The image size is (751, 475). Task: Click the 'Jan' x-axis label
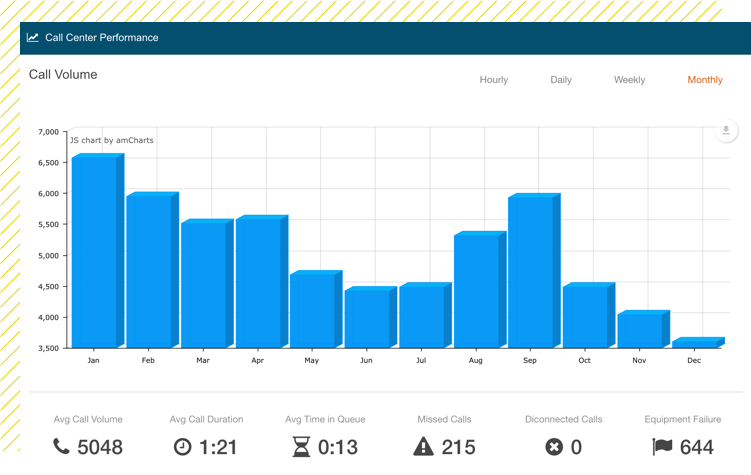point(93,360)
